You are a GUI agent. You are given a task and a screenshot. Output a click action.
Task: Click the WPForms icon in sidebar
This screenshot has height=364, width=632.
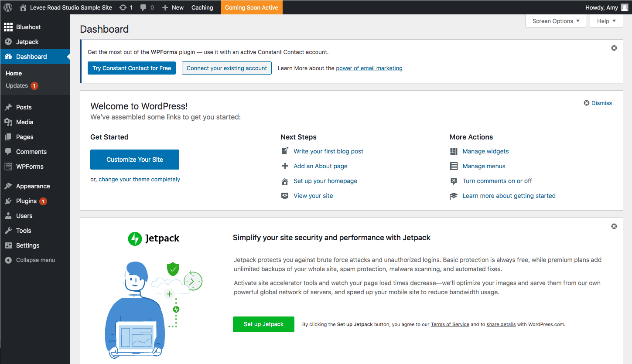8,167
